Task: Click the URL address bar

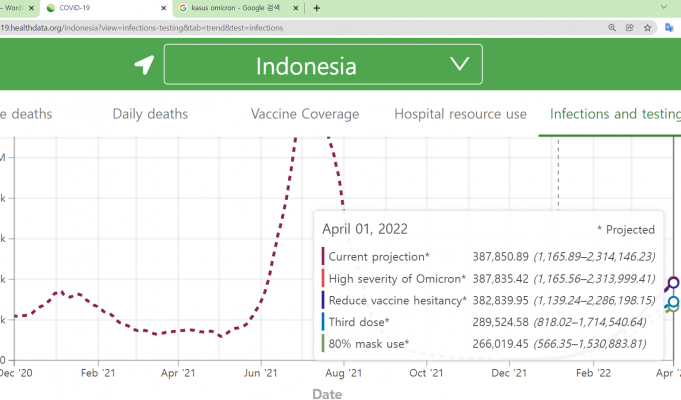Action: click(x=300, y=28)
